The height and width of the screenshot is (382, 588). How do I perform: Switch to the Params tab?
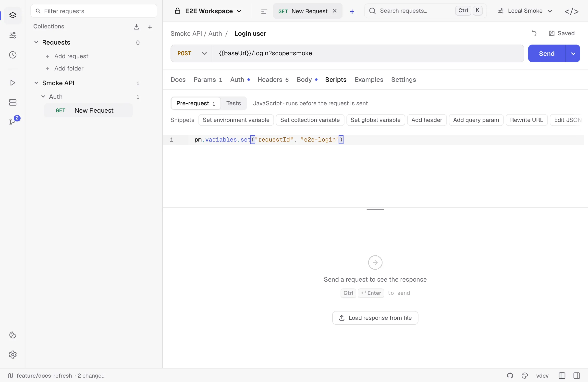click(208, 80)
